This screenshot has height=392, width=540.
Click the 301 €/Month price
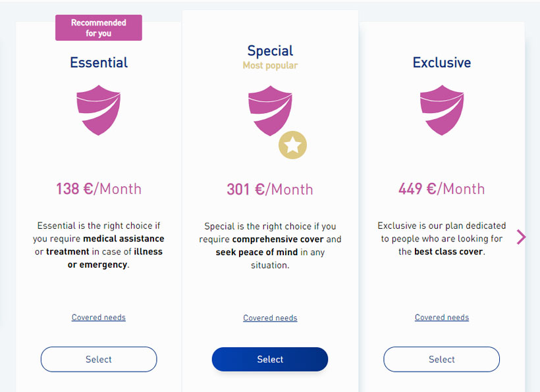(270, 189)
